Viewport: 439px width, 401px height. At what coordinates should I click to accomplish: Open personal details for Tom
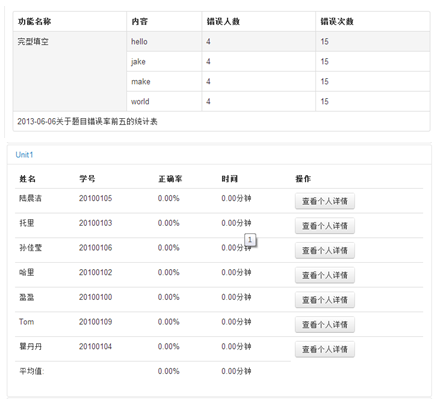pyautogui.click(x=325, y=324)
